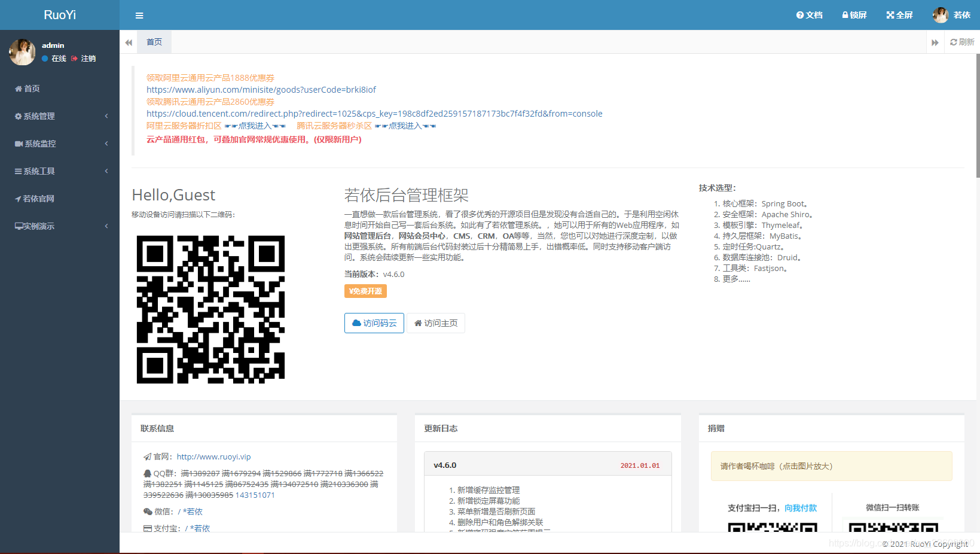Expand the v4.6.0 changelog panel header
Screen dimensions: 980x554
tap(548, 465)
